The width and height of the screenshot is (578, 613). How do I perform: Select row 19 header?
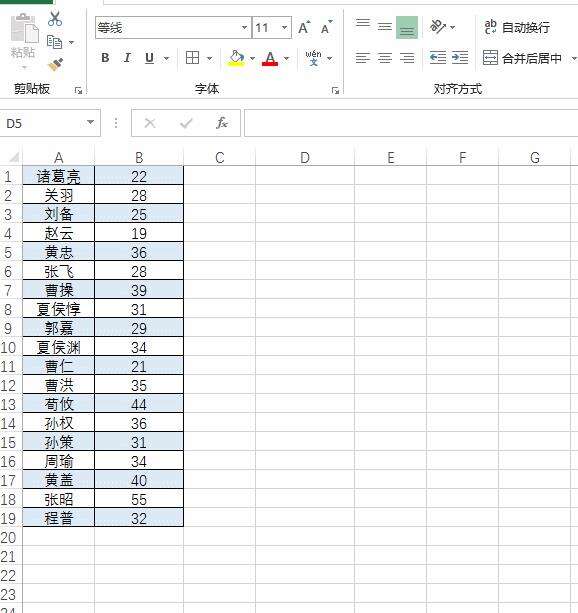pos(11,518)
